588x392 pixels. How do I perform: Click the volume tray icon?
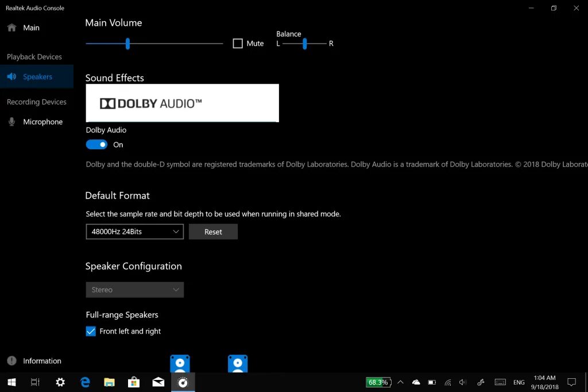coord(463,382)
